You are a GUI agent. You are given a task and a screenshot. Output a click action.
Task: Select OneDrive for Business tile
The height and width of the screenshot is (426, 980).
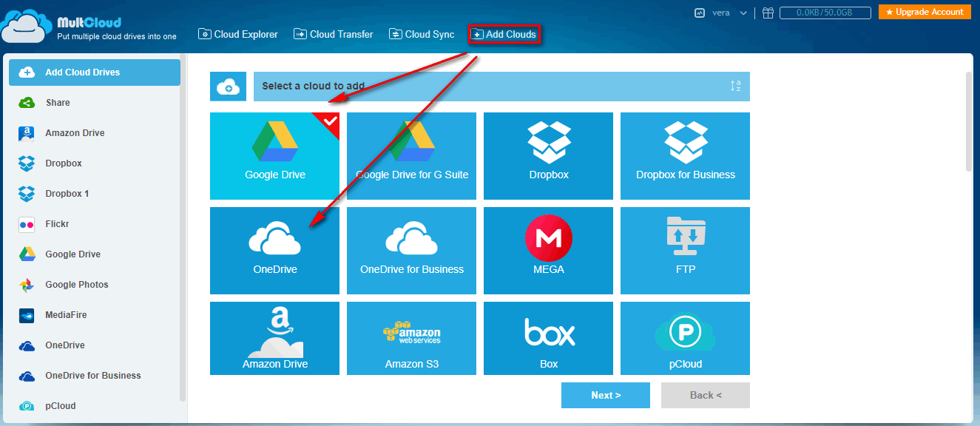412,251
